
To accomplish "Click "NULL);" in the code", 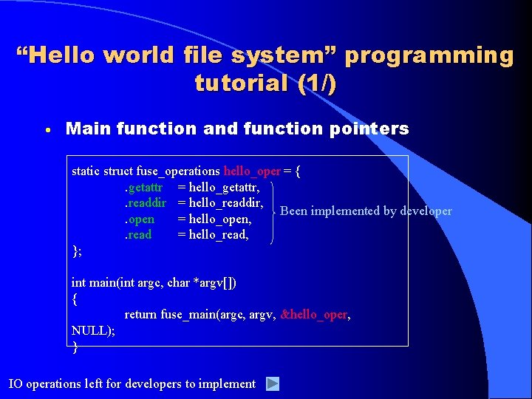I will pyautogui.click(x=93, y=330).
